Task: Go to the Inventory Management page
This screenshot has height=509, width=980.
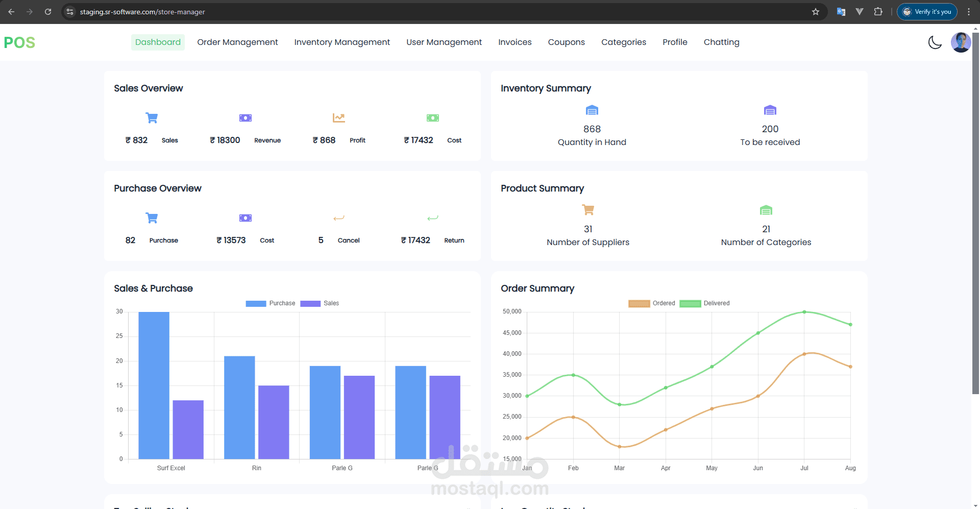Action: (x=342, y=42)
